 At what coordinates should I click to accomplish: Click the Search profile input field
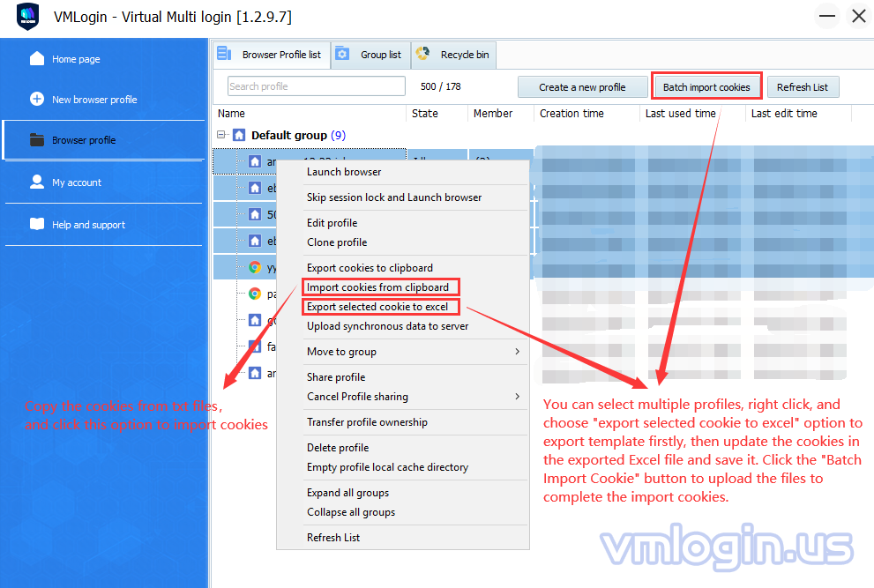(x=316, y=86)
